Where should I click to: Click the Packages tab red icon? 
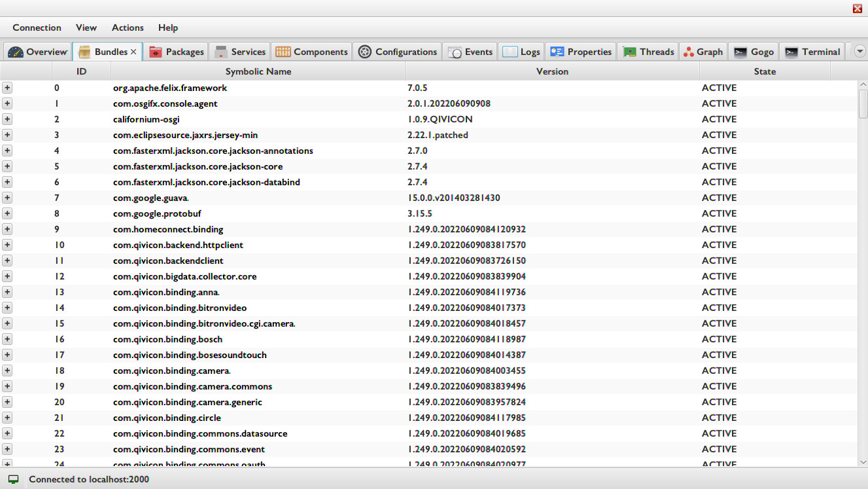(155, 52)
